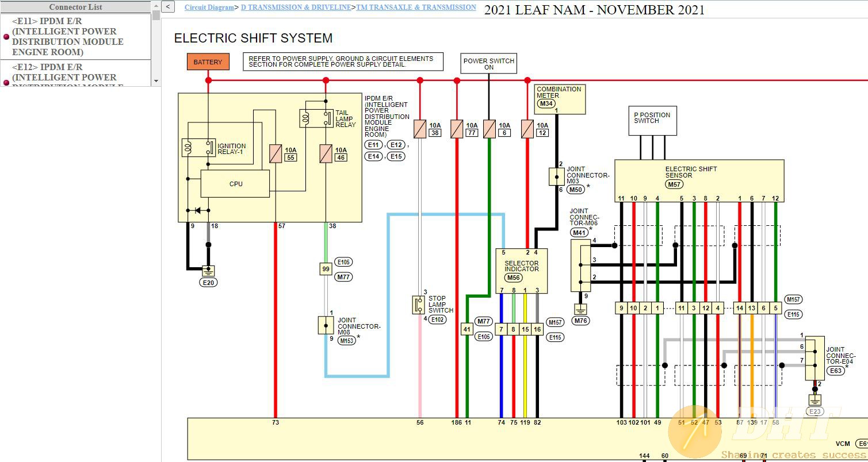
Task: Click the STOP LAMP SWITCH label
Action: pos(441,305)
